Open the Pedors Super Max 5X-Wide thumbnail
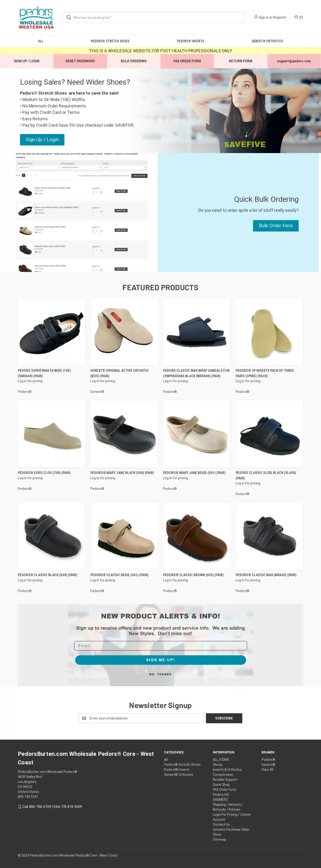Viewport: 321px width, 868px height. [x=52, y=332]
